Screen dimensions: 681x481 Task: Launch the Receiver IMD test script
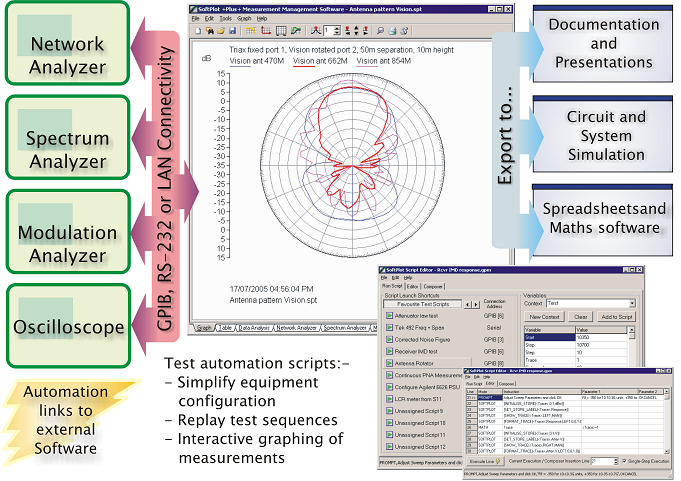tap(389, 351)
